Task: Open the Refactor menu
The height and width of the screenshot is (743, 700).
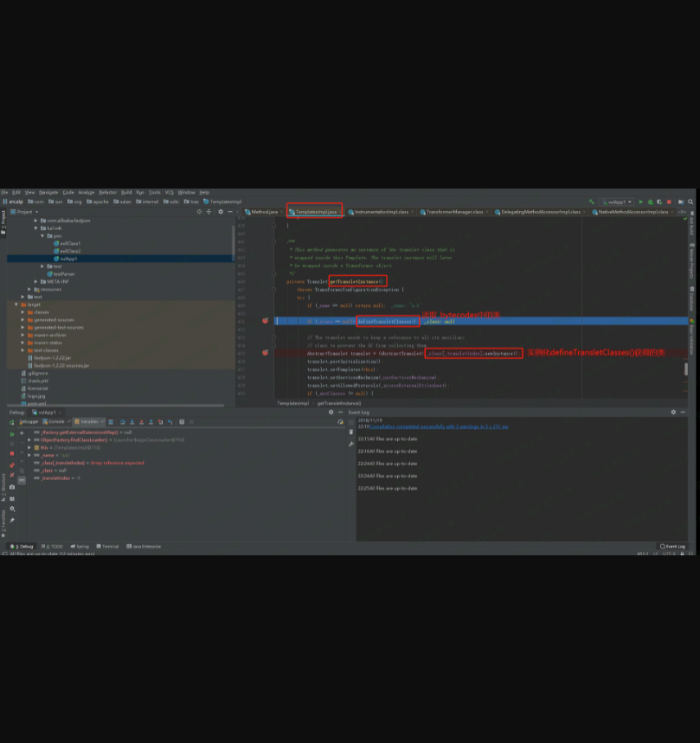Action: (107, 192)
